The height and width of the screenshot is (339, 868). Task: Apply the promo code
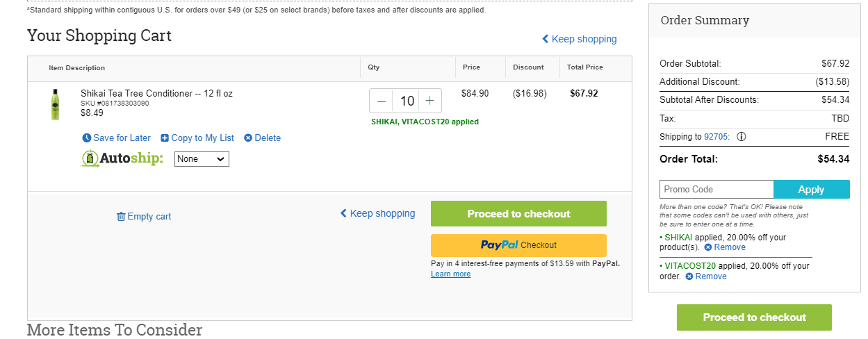click(811, 190)
